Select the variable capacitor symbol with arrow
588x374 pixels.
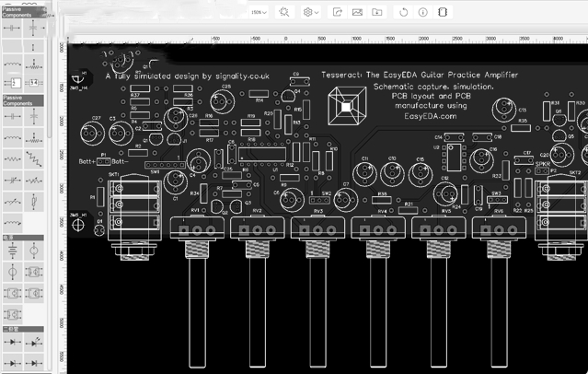(12, 181)
